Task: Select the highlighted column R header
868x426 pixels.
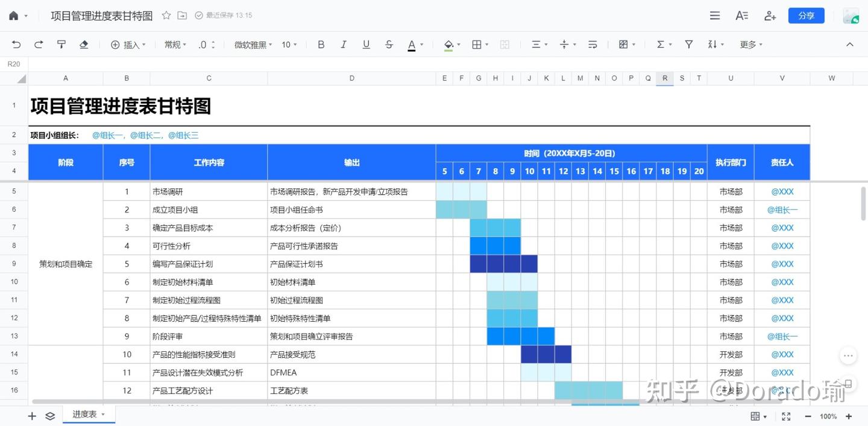Action: tap(665, 78)
